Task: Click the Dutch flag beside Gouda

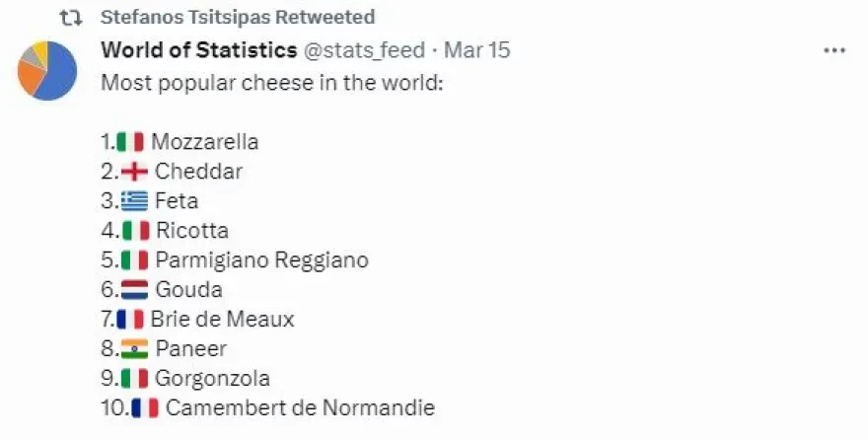Action: click(135, 290)
